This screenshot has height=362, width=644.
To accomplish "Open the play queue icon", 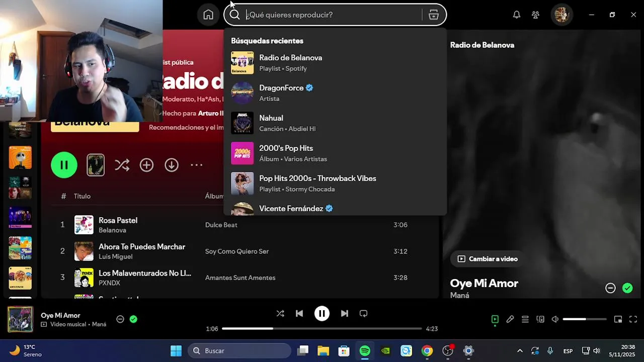I will (x=525, y=319).
